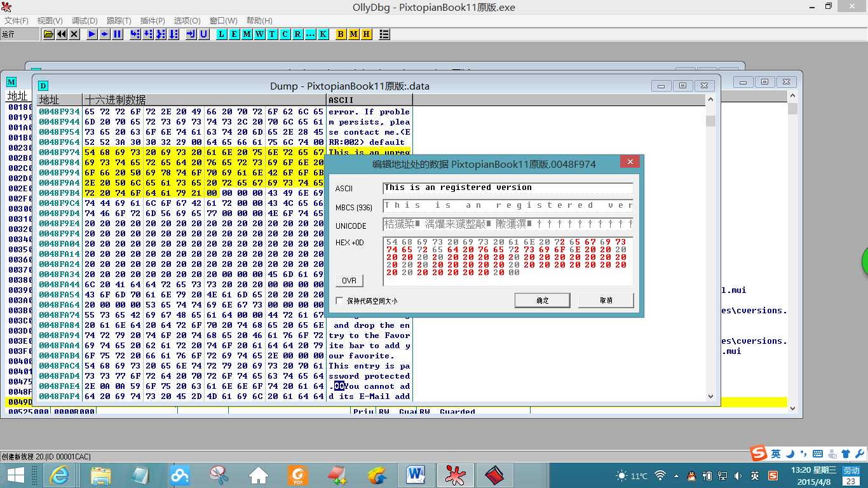Click the Dump window scrollbar down arrow
The image size is (868, 488).
pos(710,396)
